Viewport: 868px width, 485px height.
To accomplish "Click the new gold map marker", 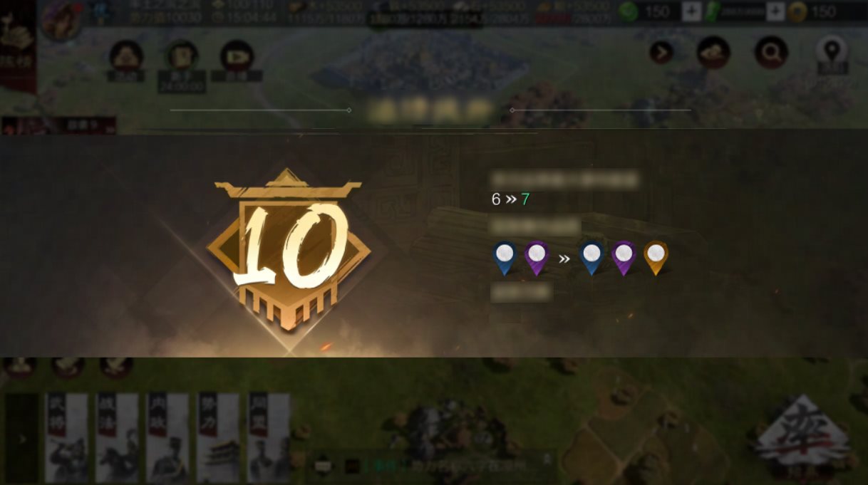I will [656, 258].
